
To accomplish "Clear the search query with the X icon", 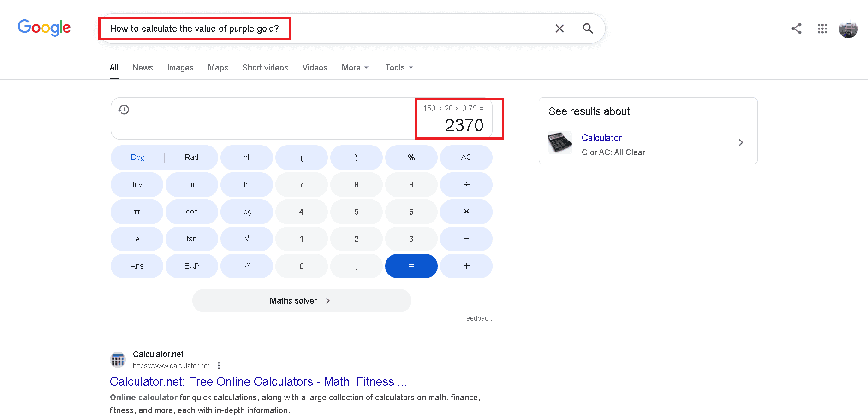I will (559, 28).
